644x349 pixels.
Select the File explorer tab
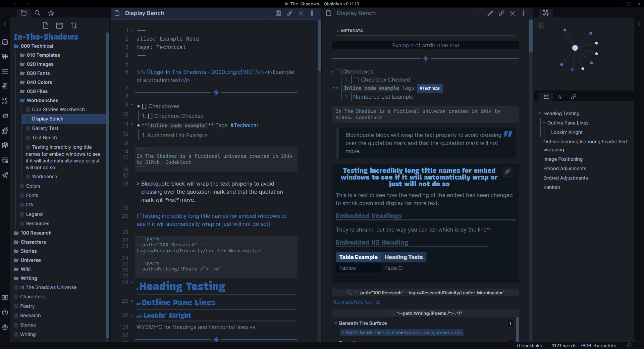coord(23,13)
